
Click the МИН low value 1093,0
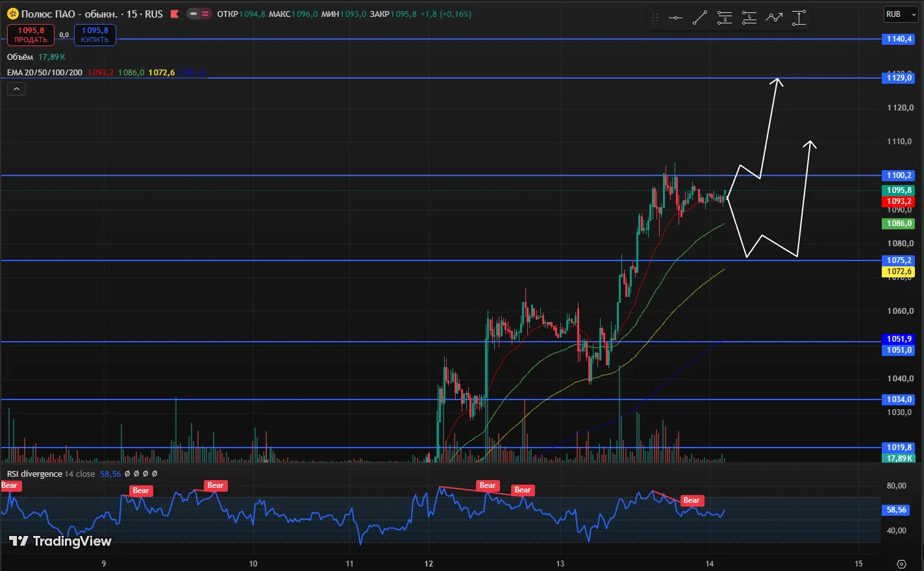(x=353, y=14)
